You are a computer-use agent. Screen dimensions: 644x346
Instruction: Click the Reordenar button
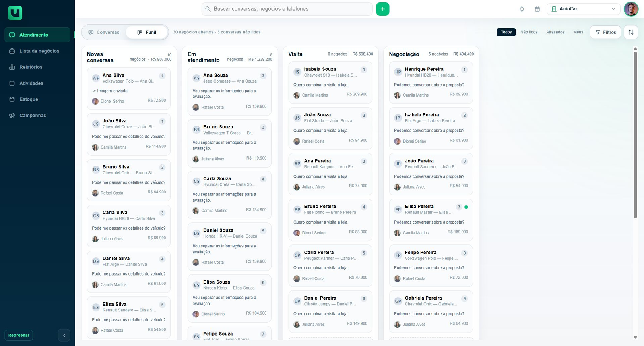click(x=19, y=335)
